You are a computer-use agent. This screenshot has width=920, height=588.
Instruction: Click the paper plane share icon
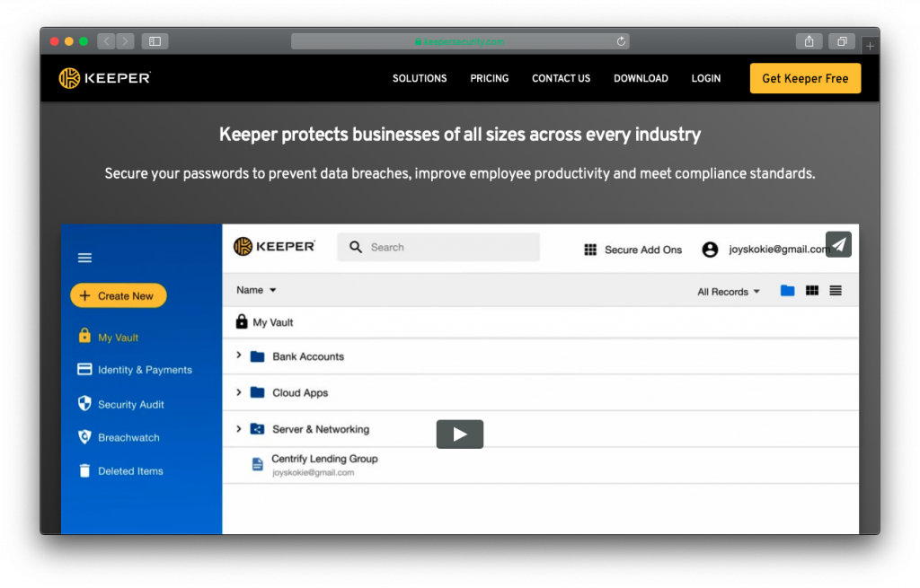coord(838,244)
